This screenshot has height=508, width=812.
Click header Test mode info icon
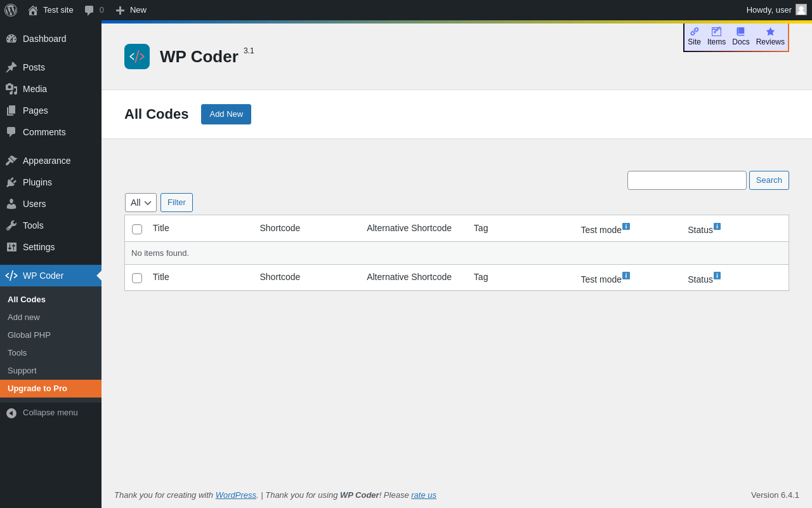tap(626, 226)
